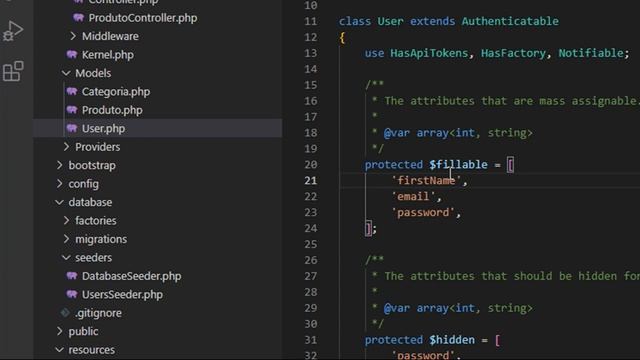Click the closing bracket on line 24
Image resolution: width=640 pixels, height=360 pixels.
[368, 229]
